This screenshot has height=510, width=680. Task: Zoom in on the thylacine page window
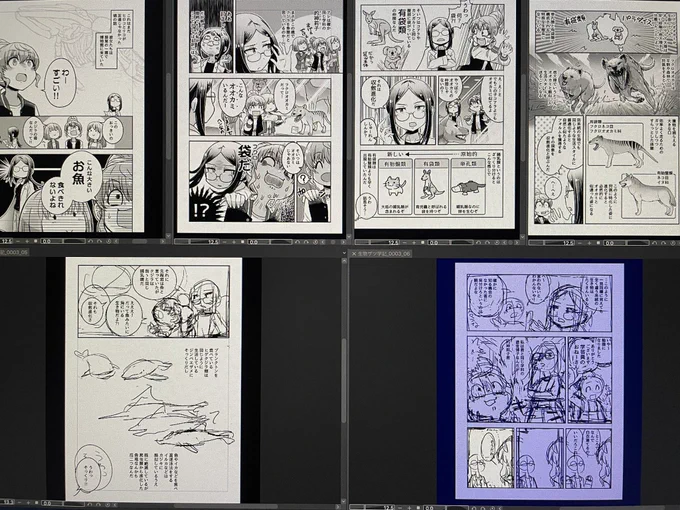tap(589, 243)
